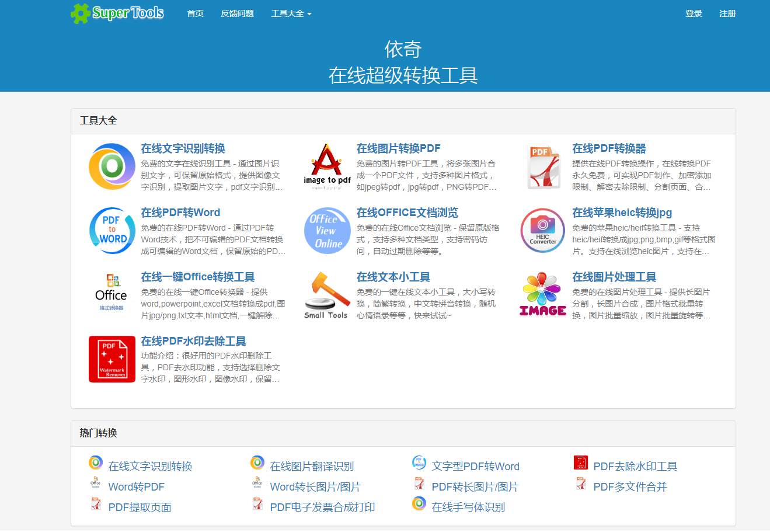Click the HEIC Converter camera icon
The image size is (770, 532).
[542, 231]
